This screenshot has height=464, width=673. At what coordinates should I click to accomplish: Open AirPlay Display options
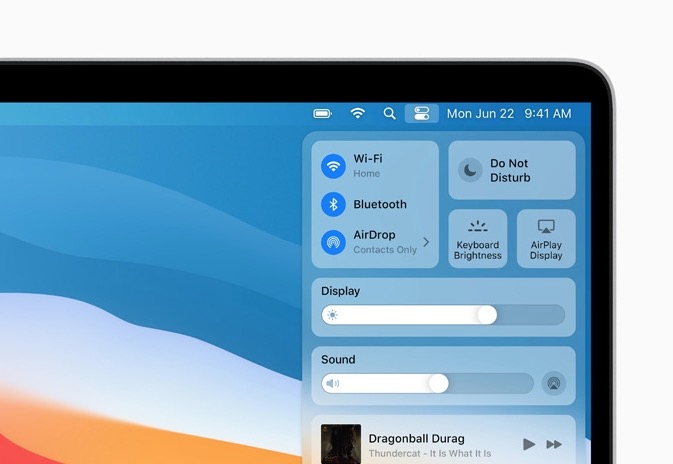click(546, 239)
